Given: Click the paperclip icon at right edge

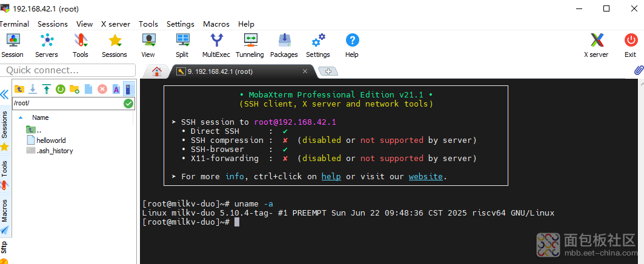Looking at the screenshot, I should (x=639, y=70).
